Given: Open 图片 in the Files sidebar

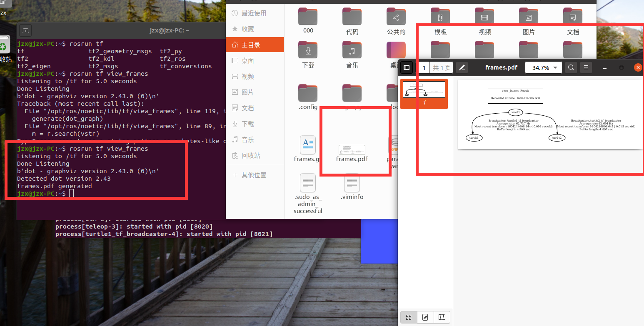Looking at the screenshot, I should click(x=255, y=92).
